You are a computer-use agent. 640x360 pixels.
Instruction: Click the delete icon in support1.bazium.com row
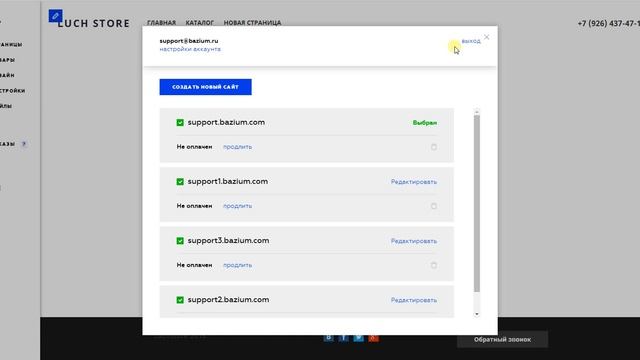tap(434, 206)
